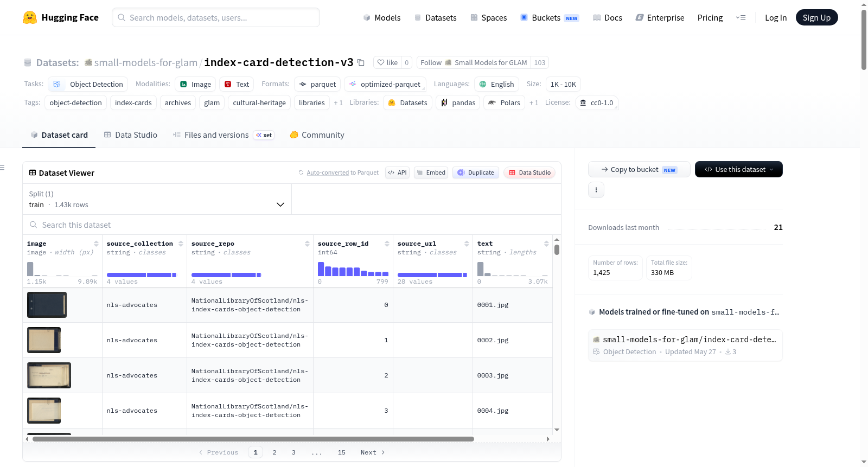The width and height of the screenshot is (868, 467).
Task: Click the Duplicate button
Action: click(x=476, y=172)
